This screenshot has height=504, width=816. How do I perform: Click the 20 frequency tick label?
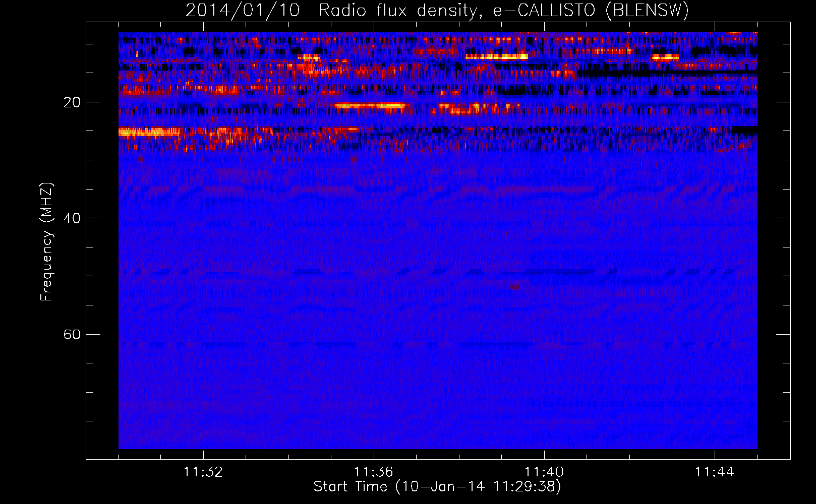pos(72,102)
